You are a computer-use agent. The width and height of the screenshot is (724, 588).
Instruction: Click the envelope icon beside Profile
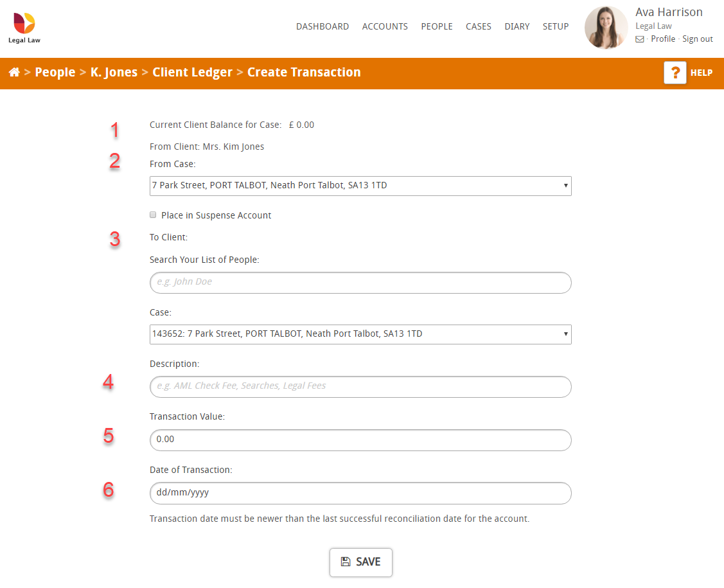[638, 39]
